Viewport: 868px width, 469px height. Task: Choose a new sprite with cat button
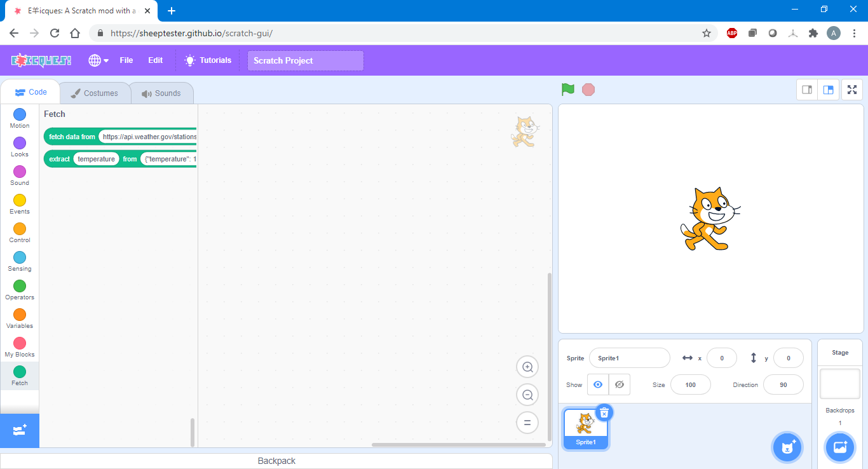point(787,447)
